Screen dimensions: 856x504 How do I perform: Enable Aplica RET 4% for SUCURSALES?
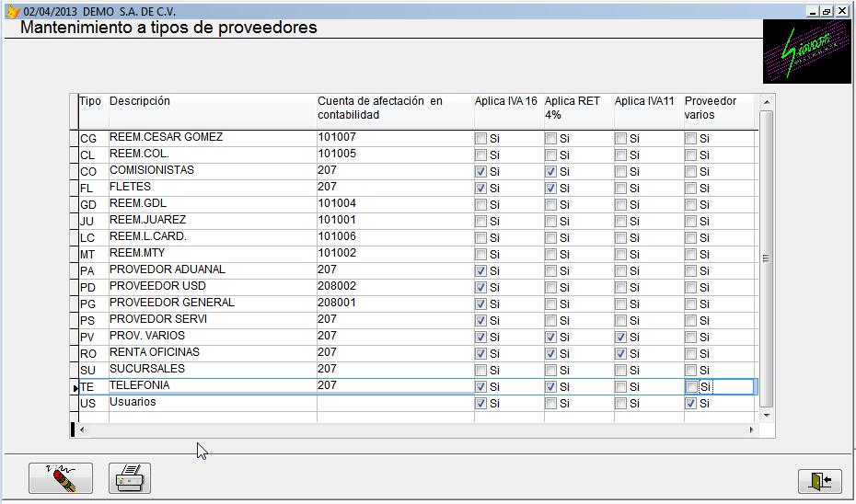pos(550,371)
